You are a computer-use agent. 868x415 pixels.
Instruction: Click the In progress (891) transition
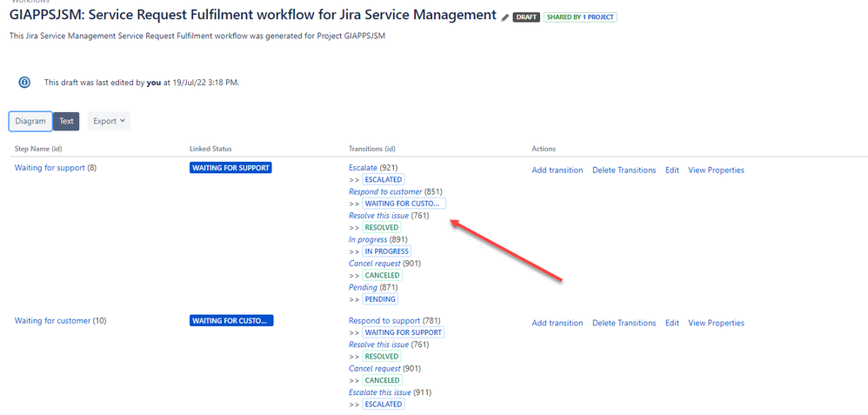(x=368, y=239)
